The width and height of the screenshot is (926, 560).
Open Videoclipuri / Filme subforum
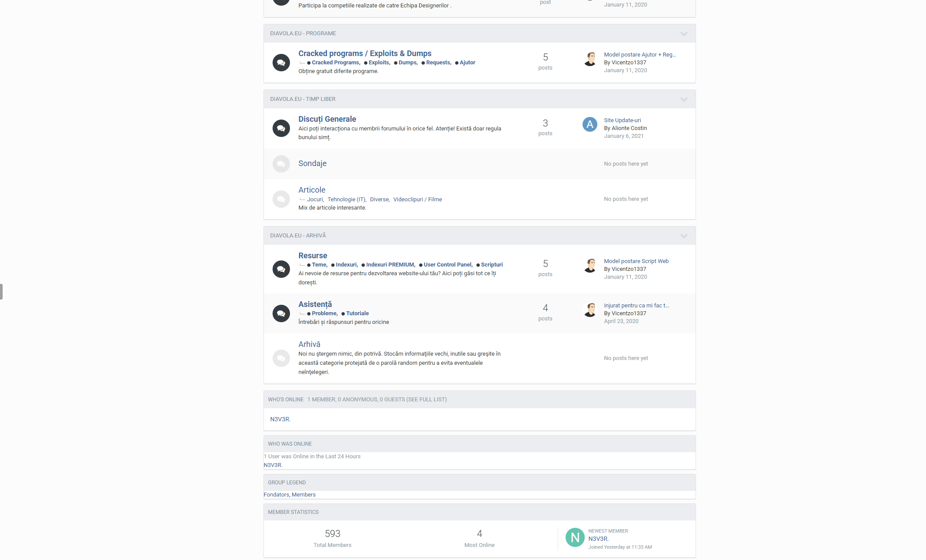coord(417,200)
